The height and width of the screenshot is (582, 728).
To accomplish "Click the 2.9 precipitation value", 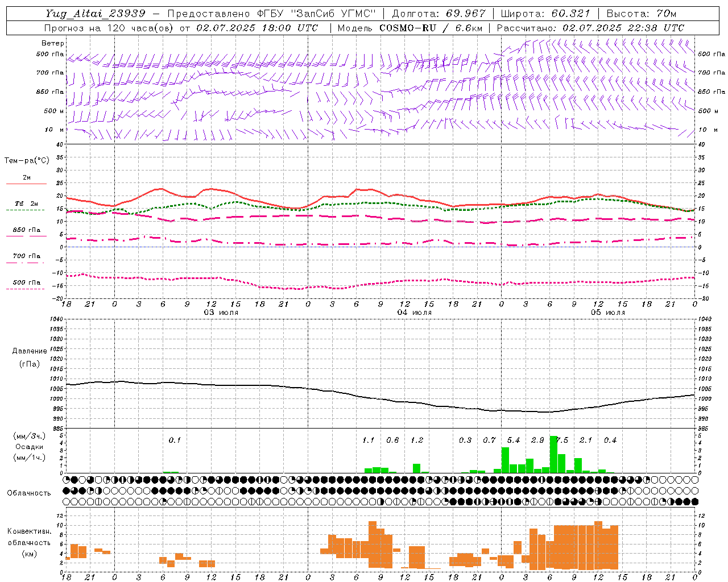I will coord(537,440).
